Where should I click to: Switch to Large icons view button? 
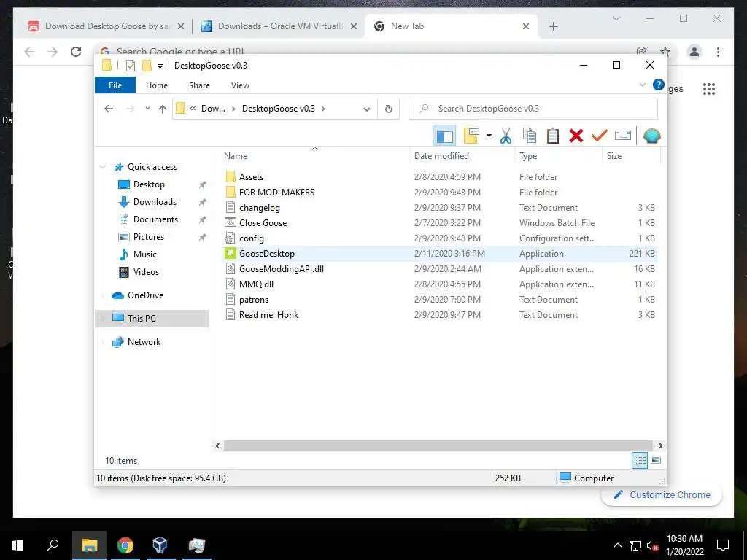(x=656, y=460)
